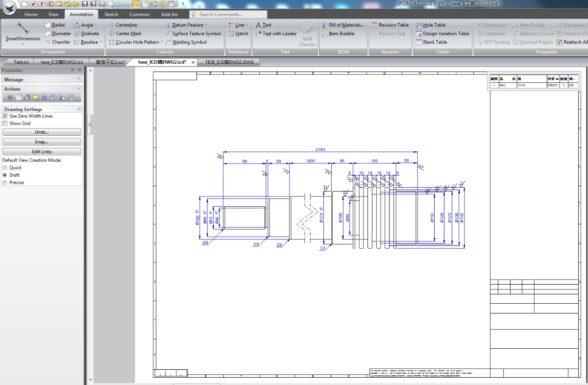Viewport: 588px width, 385px height.
Task: Select Quick view creation mode
Action: (x=5, y=168)
